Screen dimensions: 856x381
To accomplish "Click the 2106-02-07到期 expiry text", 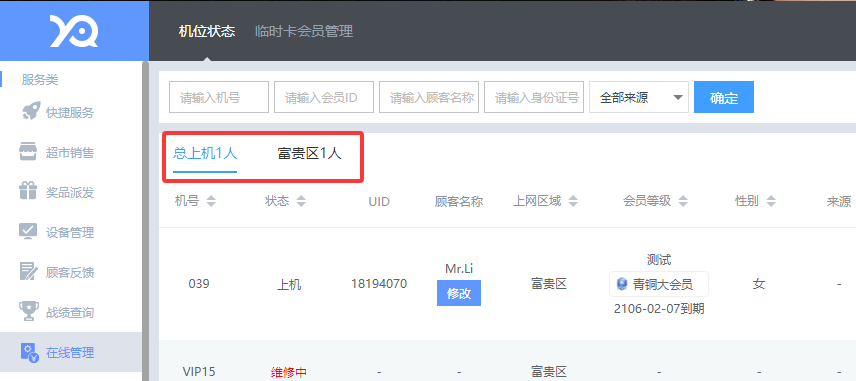I will (659, 309).
